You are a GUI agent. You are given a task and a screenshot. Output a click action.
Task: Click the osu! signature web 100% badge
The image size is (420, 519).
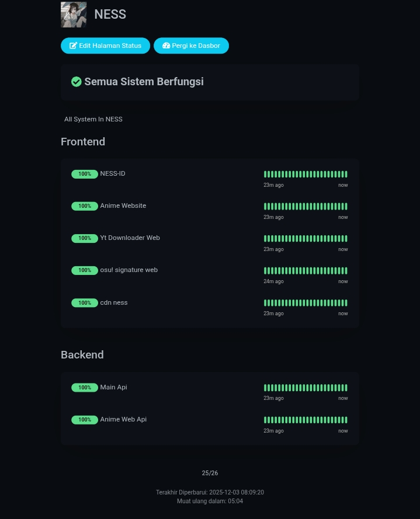pos(85,270)
